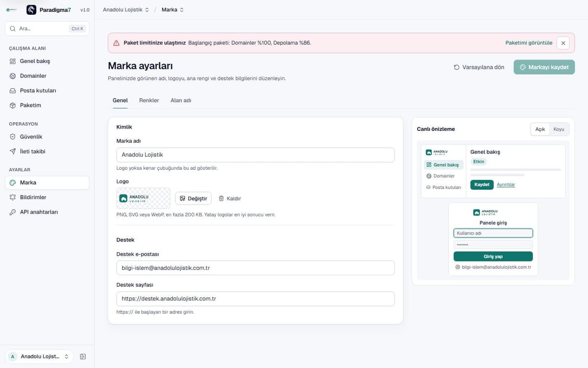Viewport: 588px width, 368px height.
Task: Click the preview support email address
Action: click(496, 267)
